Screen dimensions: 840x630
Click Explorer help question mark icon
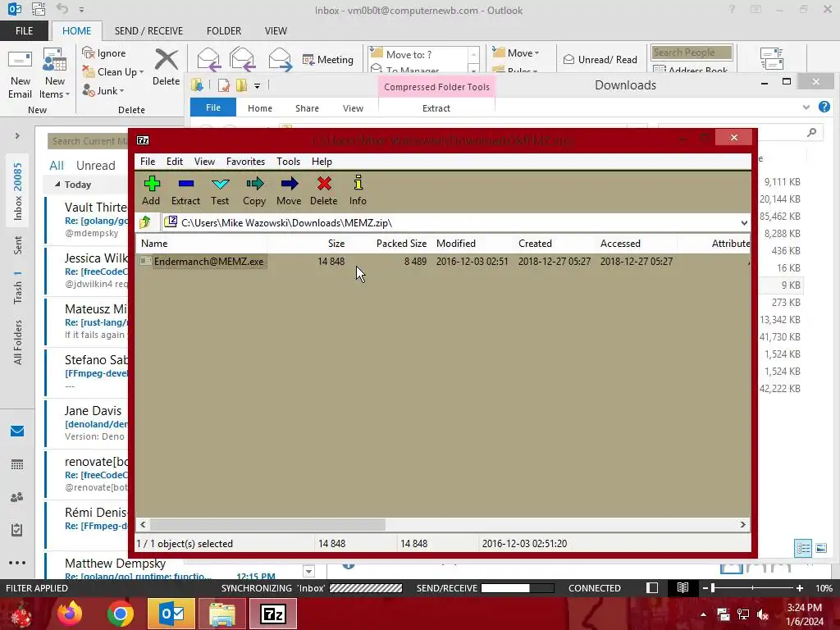(824, 107)
